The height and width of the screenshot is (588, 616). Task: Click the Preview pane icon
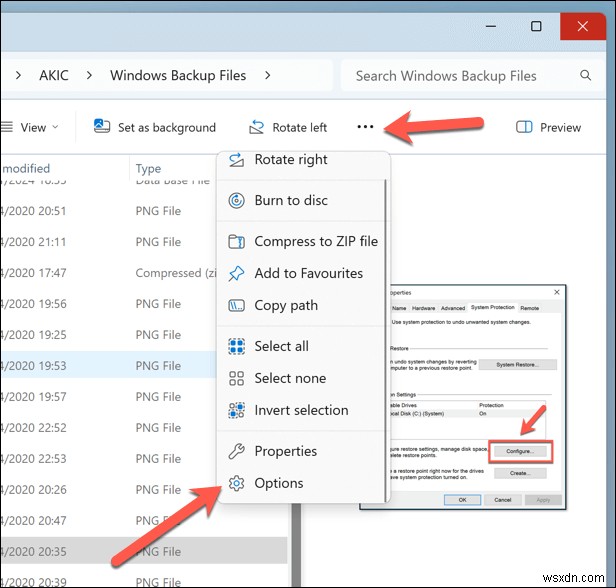pyautogui.click(x=524, y=127)
